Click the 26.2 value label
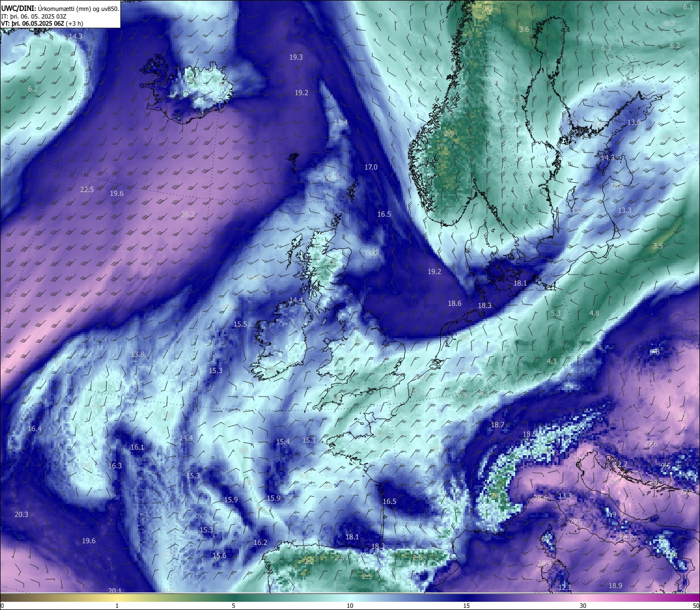Image resolution: width=700 pixels, height=610 pixels. pos(188,214)
